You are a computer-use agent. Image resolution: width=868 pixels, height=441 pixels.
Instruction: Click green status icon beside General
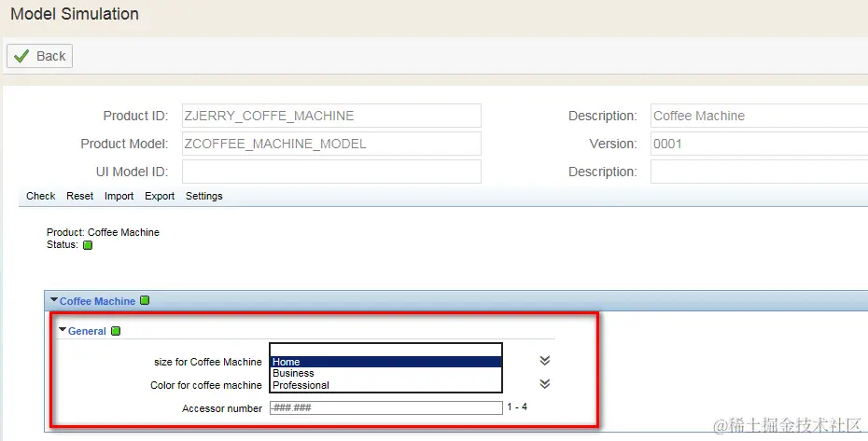(x=116, y=331)
